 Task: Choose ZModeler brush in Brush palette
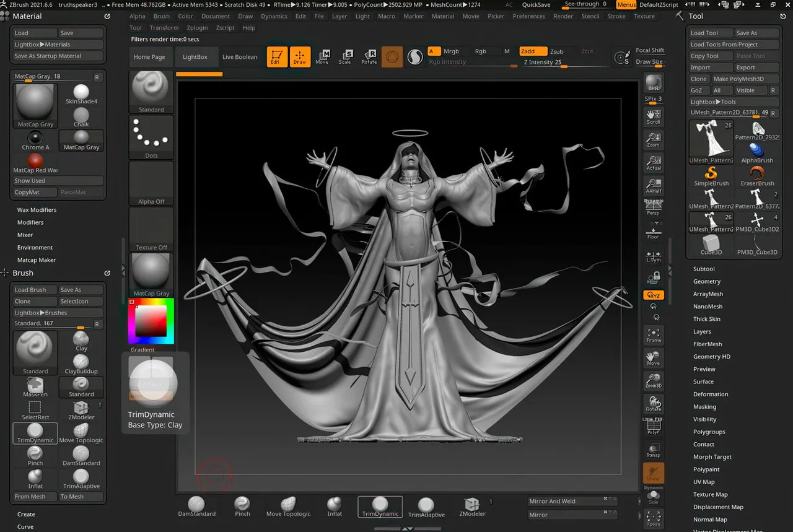tap(81, 410)
